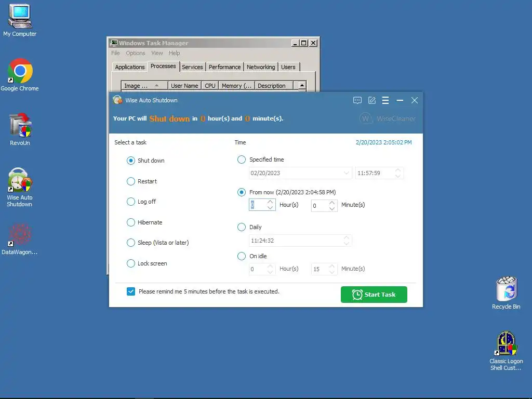Sort by Memory column in Task Manager
The width and height of the screenshot is (532, 399).
click(236, 86)
